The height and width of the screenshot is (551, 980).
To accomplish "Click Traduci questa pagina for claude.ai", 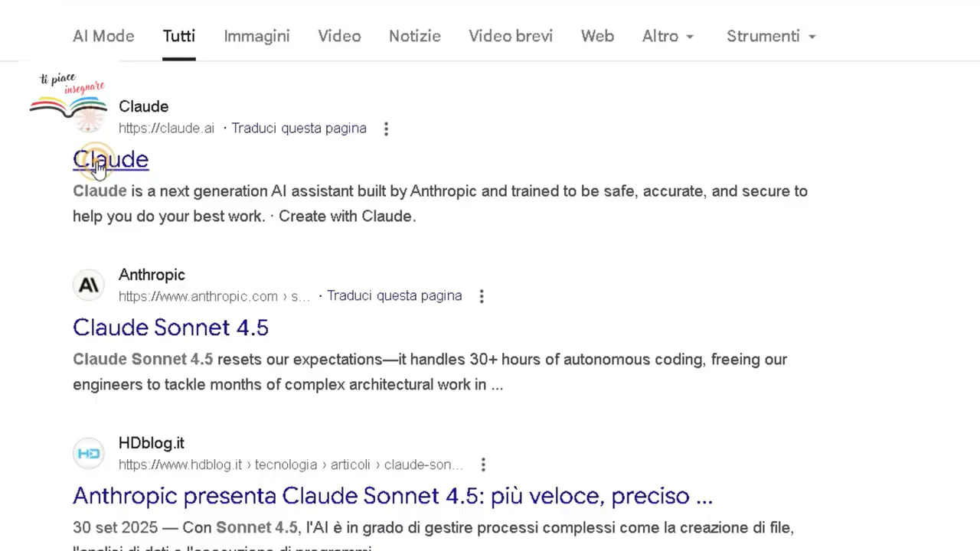I will (299, 128).
